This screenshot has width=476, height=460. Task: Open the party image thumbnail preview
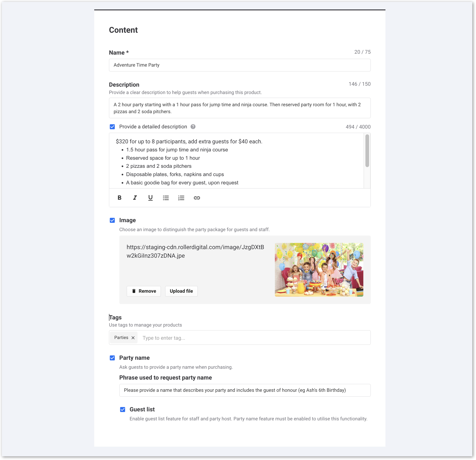pos(319,270)
